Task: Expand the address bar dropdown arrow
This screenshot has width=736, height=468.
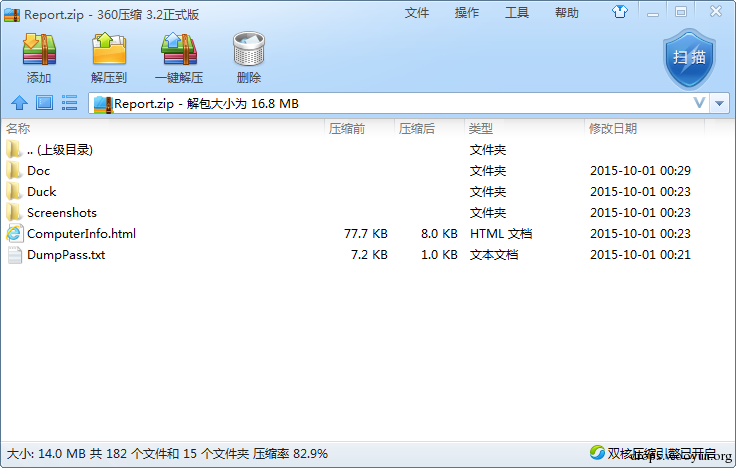Action: (x=720, y=103)
